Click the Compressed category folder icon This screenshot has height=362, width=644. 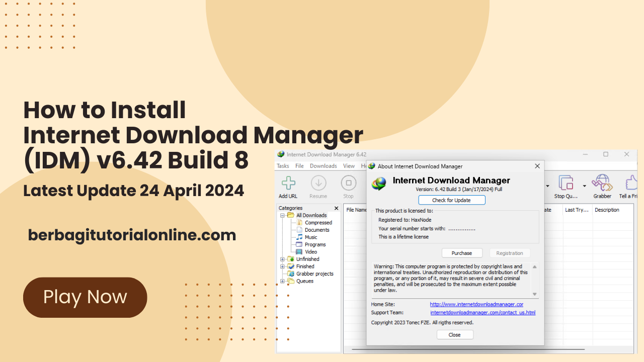[299, 222]
